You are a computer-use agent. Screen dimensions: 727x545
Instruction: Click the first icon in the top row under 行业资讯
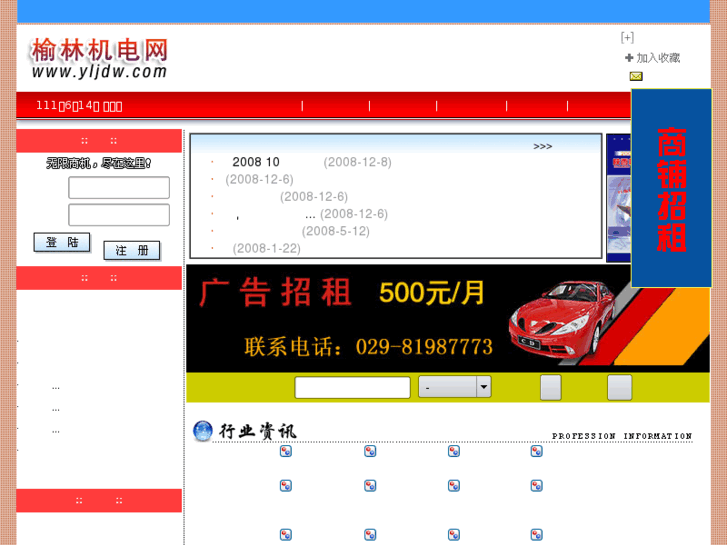pyautogui.click(x=286, y=451)
